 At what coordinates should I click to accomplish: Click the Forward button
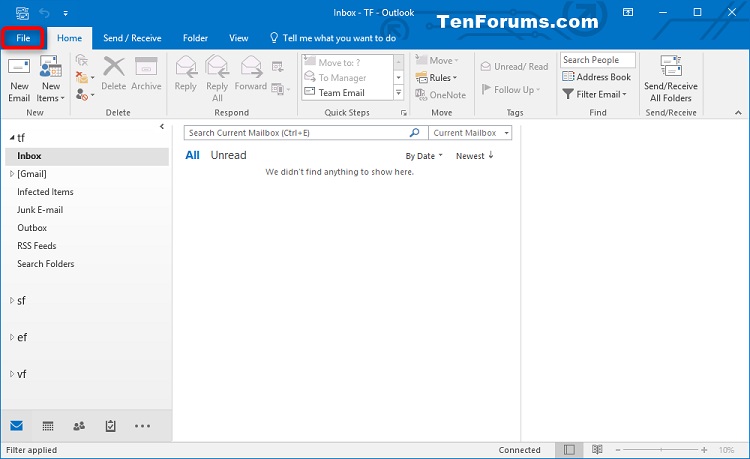[x=251, y=74]
